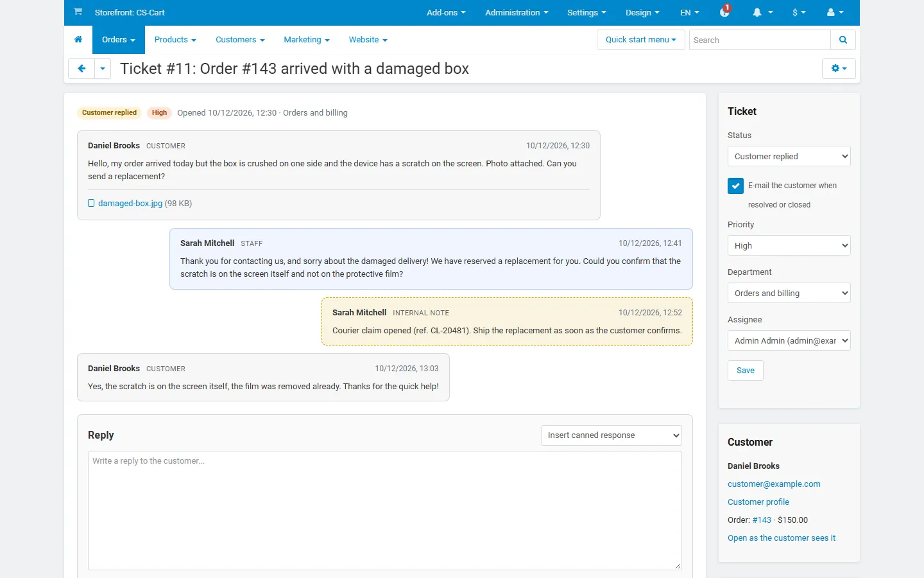Click into the reply text area
Screen dimensions: 924x578
[x=385, y=511]
